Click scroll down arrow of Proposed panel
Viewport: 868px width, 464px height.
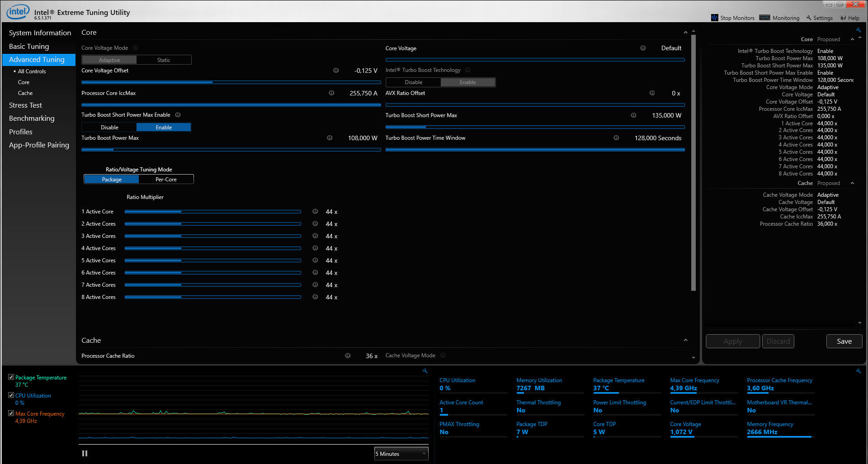(859, 323)
